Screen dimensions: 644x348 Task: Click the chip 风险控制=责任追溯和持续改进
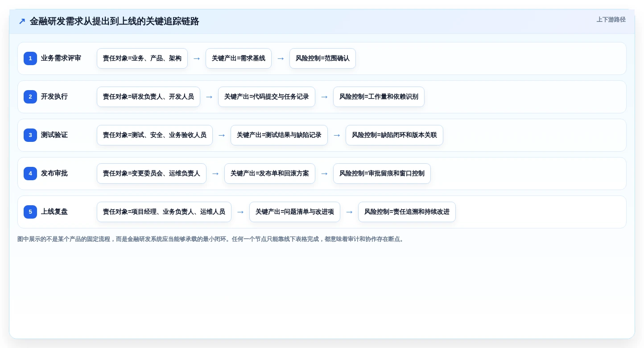pyautogui.click(x=407, y=212)
